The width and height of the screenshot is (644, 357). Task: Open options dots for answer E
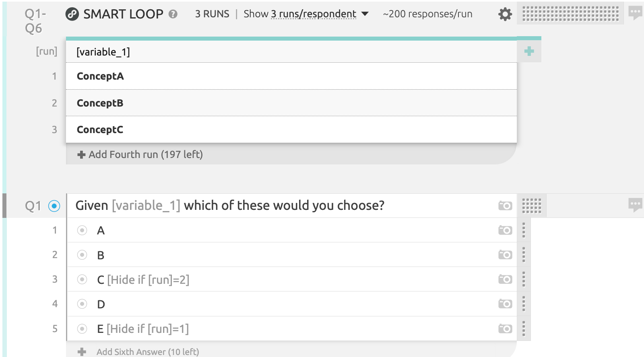524,328
